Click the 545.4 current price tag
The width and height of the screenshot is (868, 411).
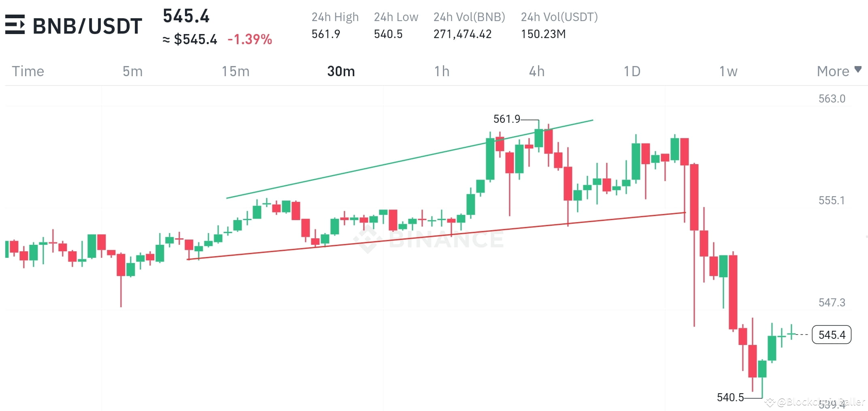pyautogui.click(x=831, y=335)
